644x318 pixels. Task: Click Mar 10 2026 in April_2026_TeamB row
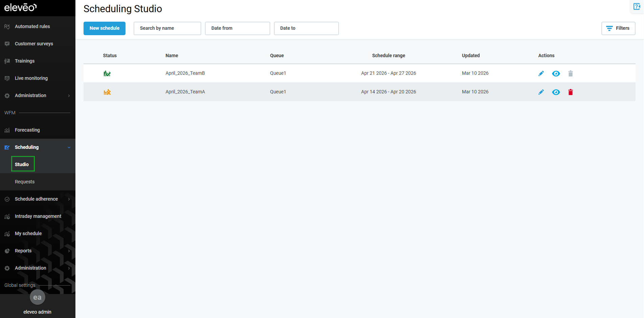pos(475,73)
